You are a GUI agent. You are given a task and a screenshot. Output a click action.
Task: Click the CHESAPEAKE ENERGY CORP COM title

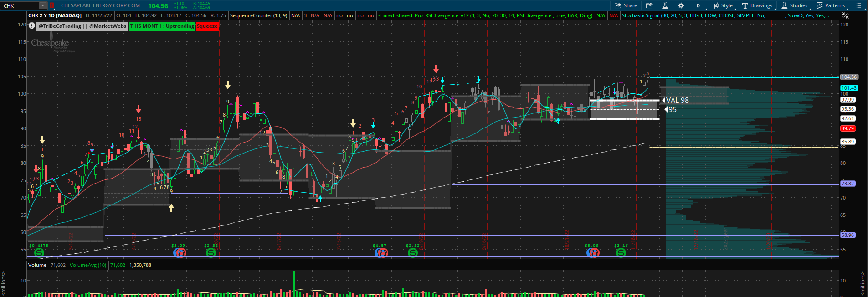click(100, 6)
